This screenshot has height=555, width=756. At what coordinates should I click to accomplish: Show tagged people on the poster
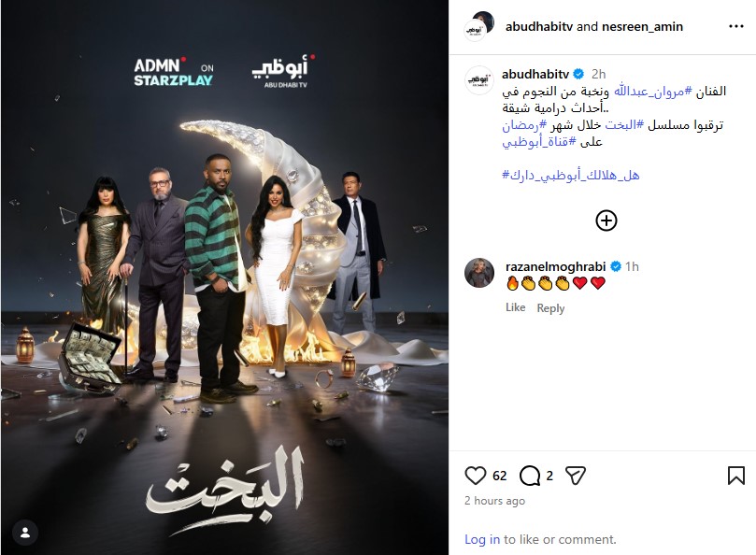point(25,533)
